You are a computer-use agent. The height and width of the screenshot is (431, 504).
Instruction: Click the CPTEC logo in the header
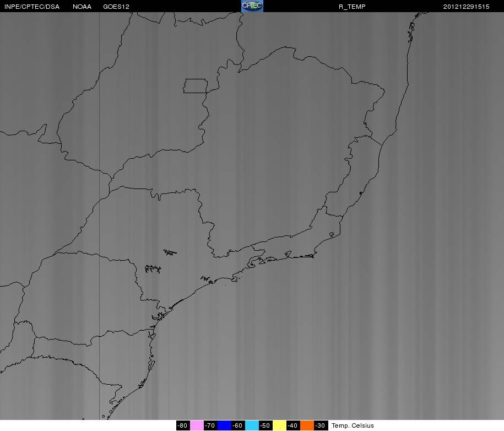252,6
